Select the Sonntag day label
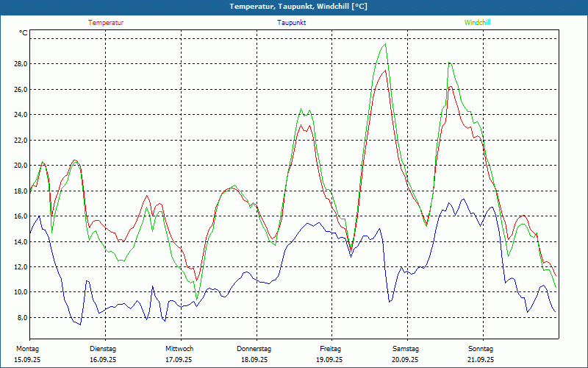Screen dimensions: 588x368 click(481, 349)
